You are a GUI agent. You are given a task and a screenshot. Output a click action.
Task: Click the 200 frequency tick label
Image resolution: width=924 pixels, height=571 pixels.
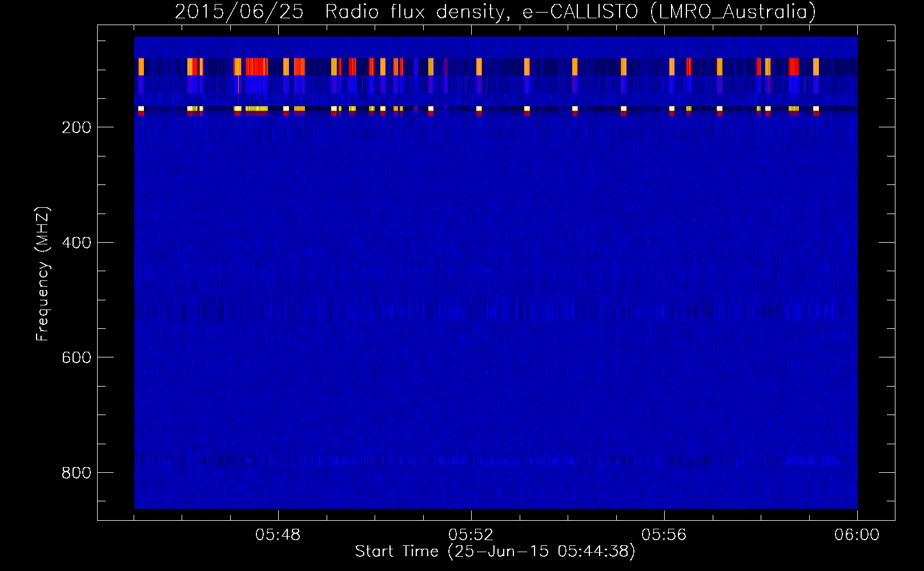click(76, 127)
